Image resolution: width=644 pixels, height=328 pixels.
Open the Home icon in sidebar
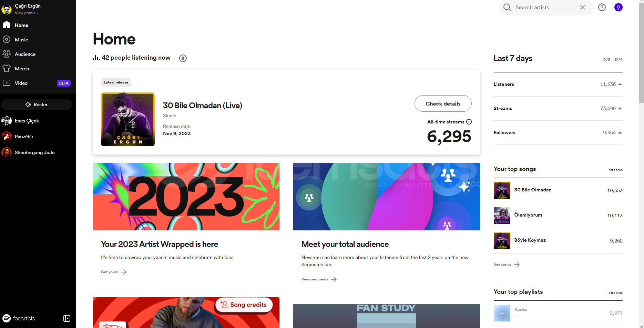[7, 25]
